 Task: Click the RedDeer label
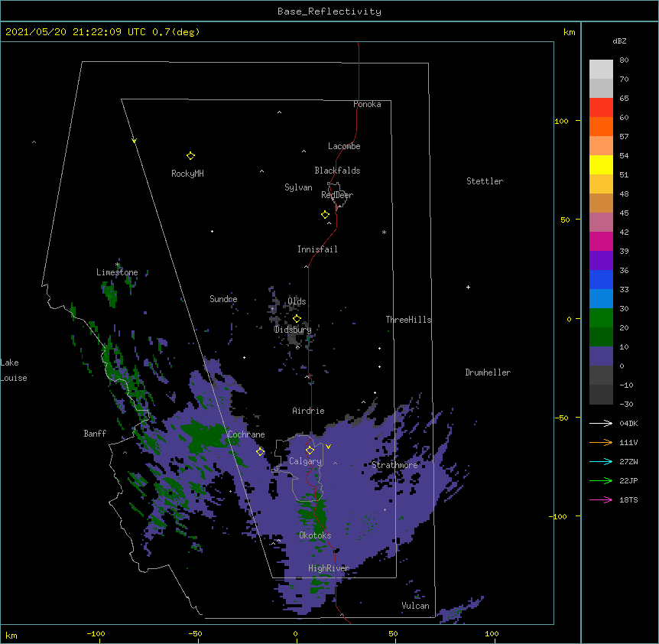pyautogui.click(x=337, y=194)
